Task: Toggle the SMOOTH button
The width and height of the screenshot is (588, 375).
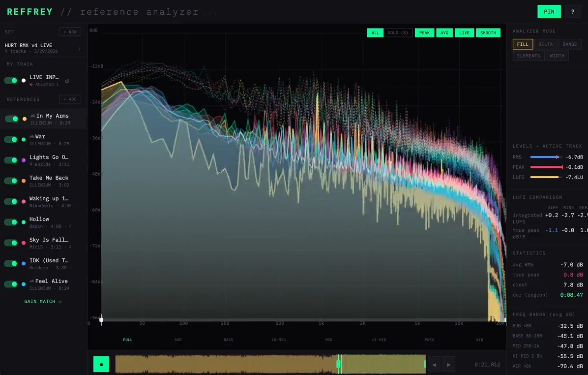Action: coord(488,33)
